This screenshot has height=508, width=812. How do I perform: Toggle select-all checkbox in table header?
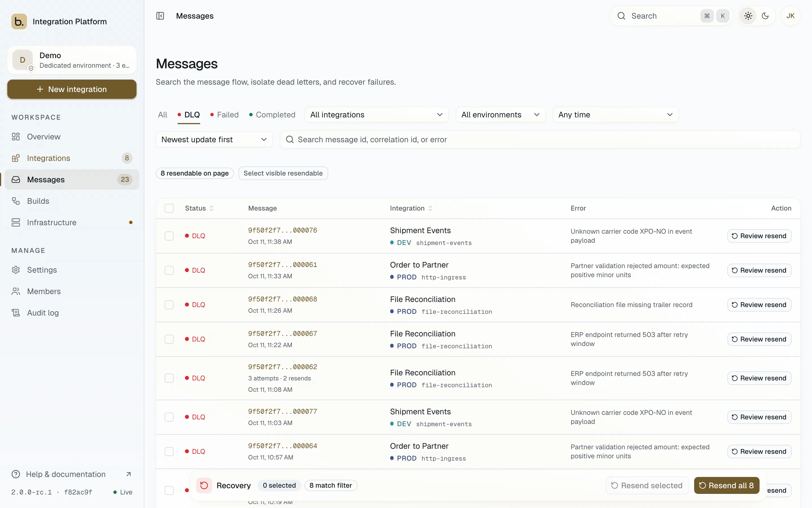(169, 208)
